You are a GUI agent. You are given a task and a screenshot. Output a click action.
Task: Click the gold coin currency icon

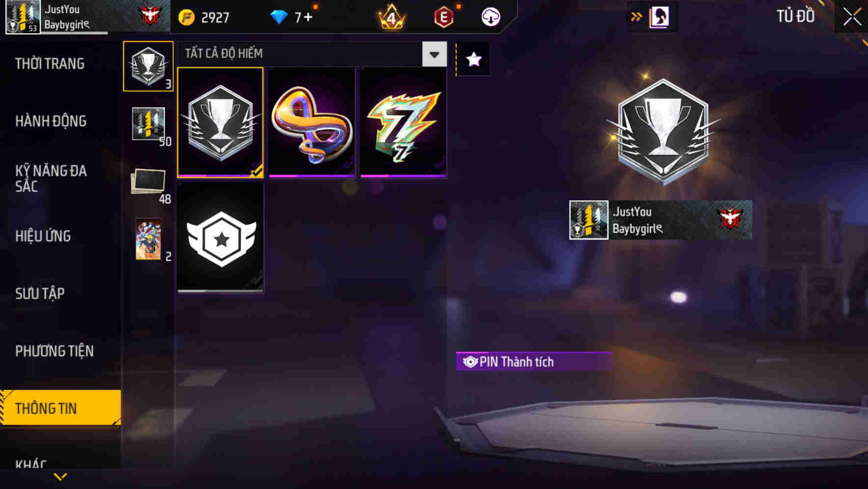(x=187, y=18)
